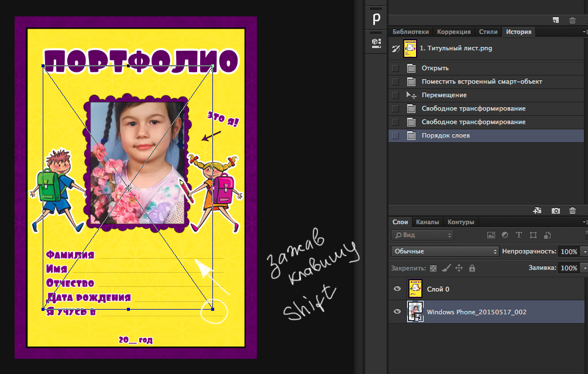Open the Обычные blend mode dropdown
588x374 pixels.
pos(444,251)
